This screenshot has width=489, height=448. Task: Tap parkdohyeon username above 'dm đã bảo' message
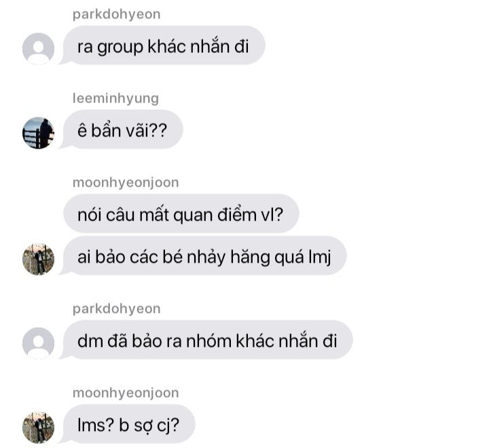pyautogui.click(x=117, y=309)
